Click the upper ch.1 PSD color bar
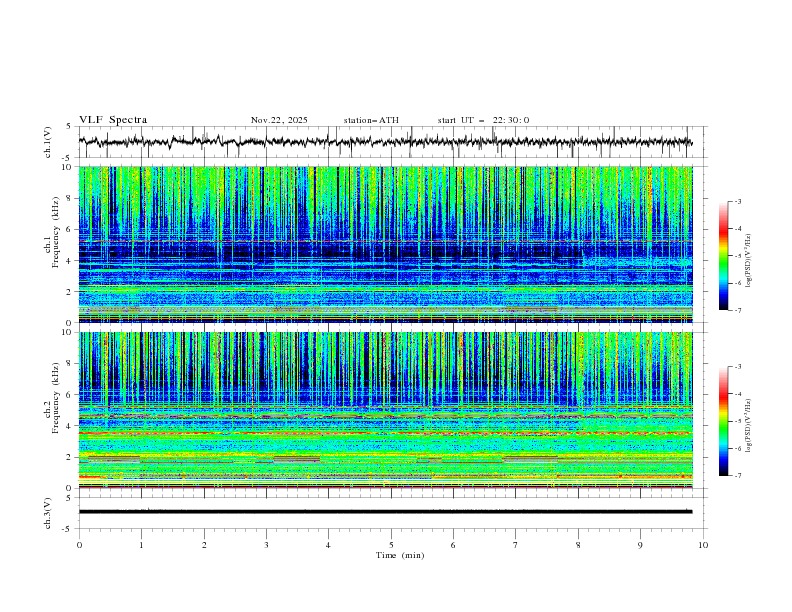 tap(723, 256)
